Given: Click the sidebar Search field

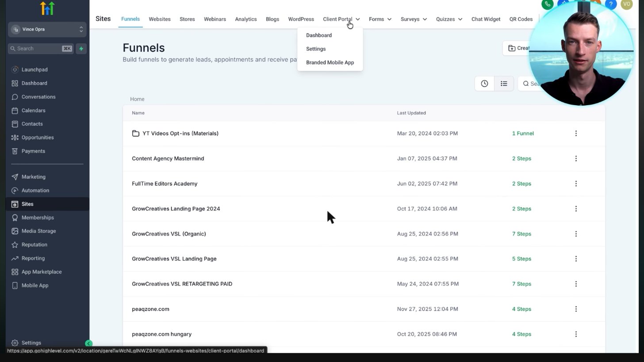Looking at the screenshot, I should pos(41,49).
